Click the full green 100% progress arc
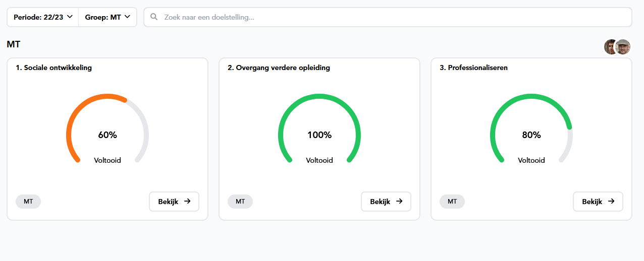Screen dimensions: 644x261 pos(319,96)
